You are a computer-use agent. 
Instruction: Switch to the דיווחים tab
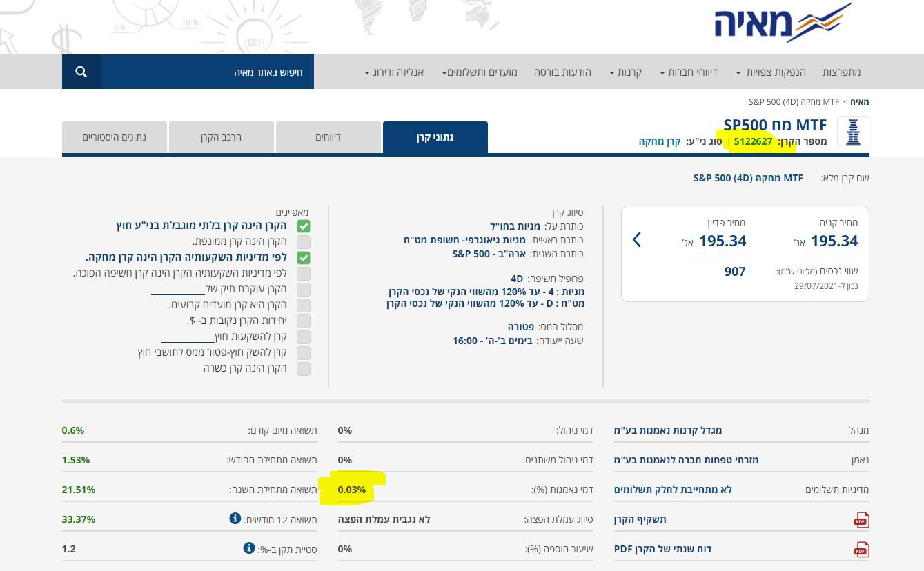coord(328,137)
